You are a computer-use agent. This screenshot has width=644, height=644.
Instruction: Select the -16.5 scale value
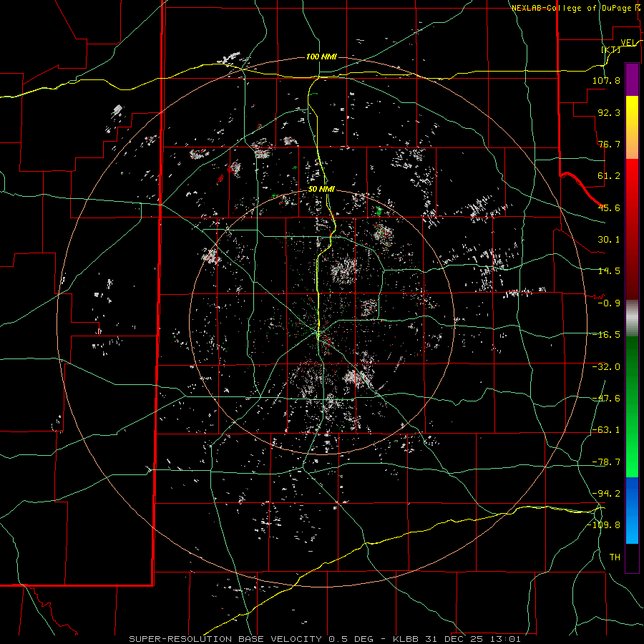606,335
